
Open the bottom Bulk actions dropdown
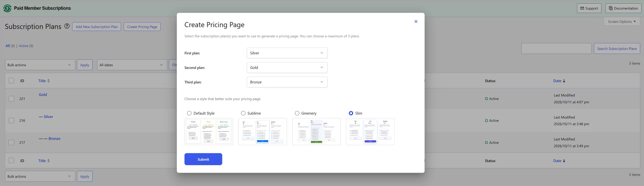(x=40, y=176)
